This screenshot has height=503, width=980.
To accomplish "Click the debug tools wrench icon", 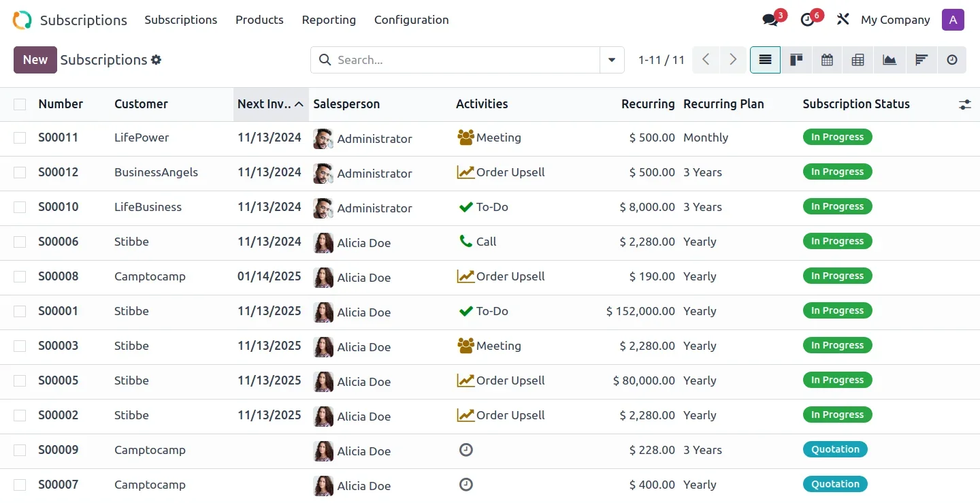I will coord(843,20).
